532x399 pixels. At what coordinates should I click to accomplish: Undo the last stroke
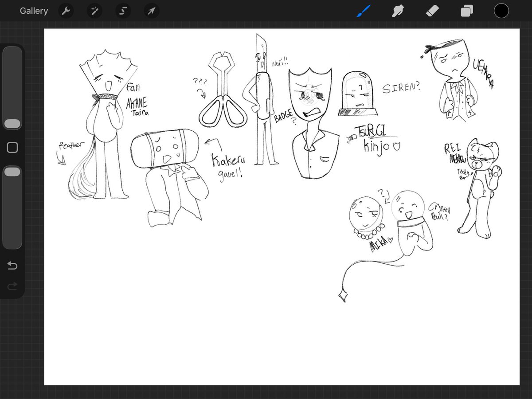click(x=12, y=266)
